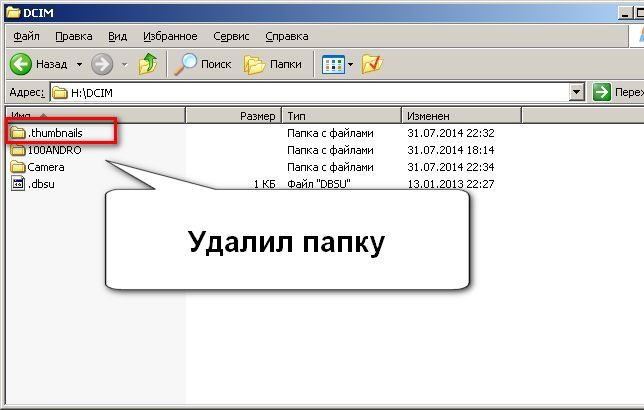
Task: Click the DCIM title bar folder icon
Action: click(13, 13)
